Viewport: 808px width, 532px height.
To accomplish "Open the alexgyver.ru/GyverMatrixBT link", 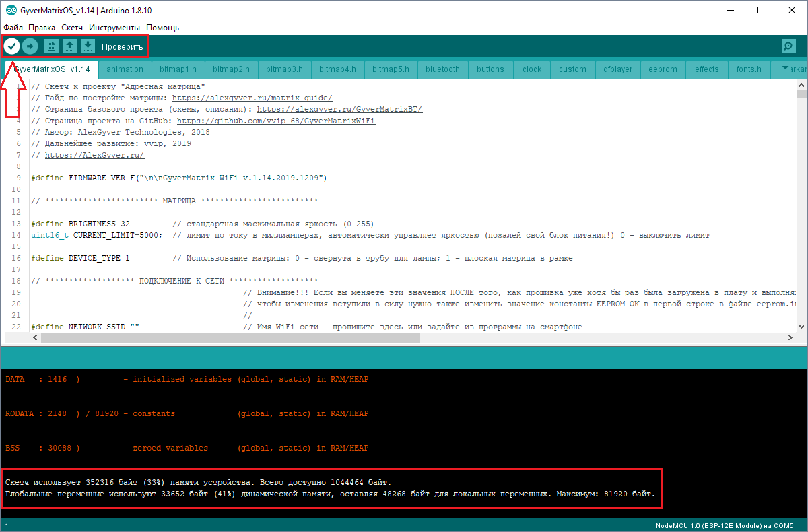I will (x=339, y=109).
